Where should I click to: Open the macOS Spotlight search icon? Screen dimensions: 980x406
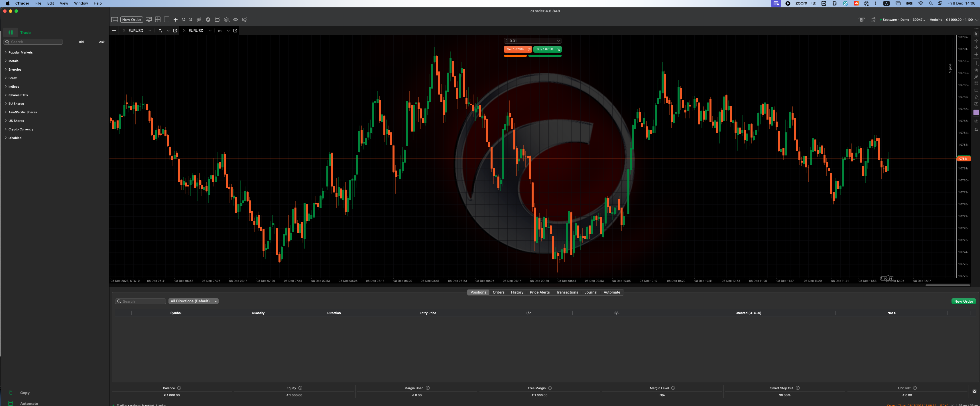click(930, 3)
